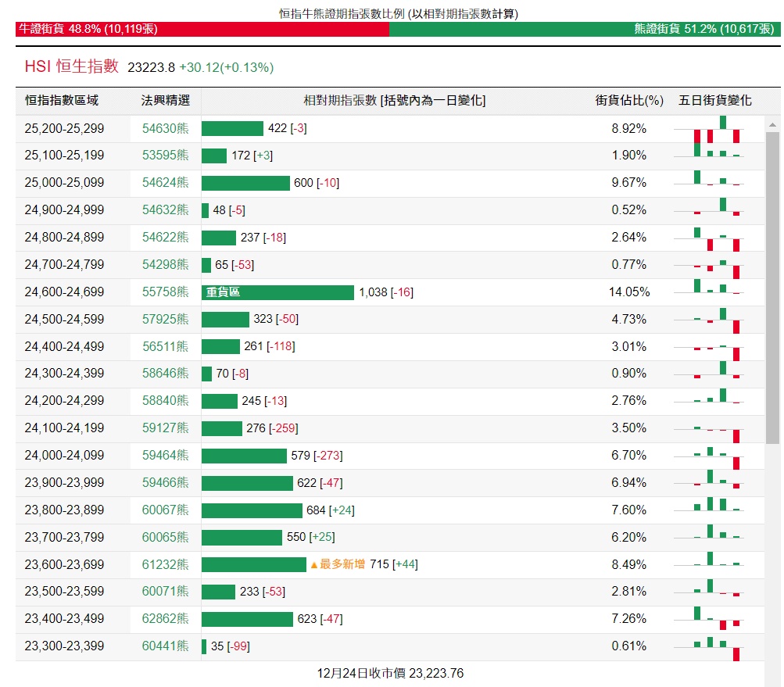This screenshot has width=784, height=687.
Task: Open bear certificate 61232熊
Action: (x=165, y=564)
